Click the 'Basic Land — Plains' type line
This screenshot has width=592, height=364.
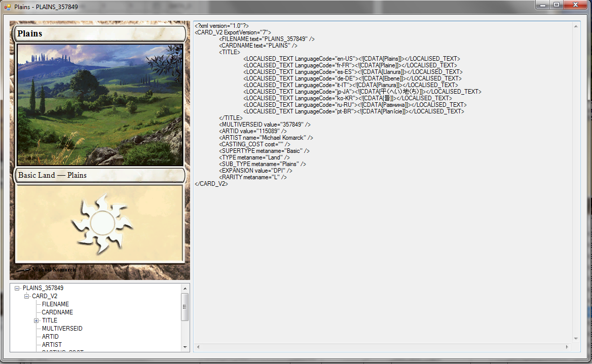pyautogui.click(x=53, y=175)
